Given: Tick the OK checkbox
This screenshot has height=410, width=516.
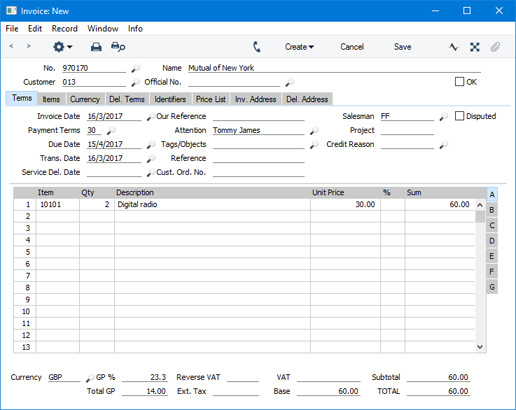Looking at the screenshot, I should (x=459, y=82).
